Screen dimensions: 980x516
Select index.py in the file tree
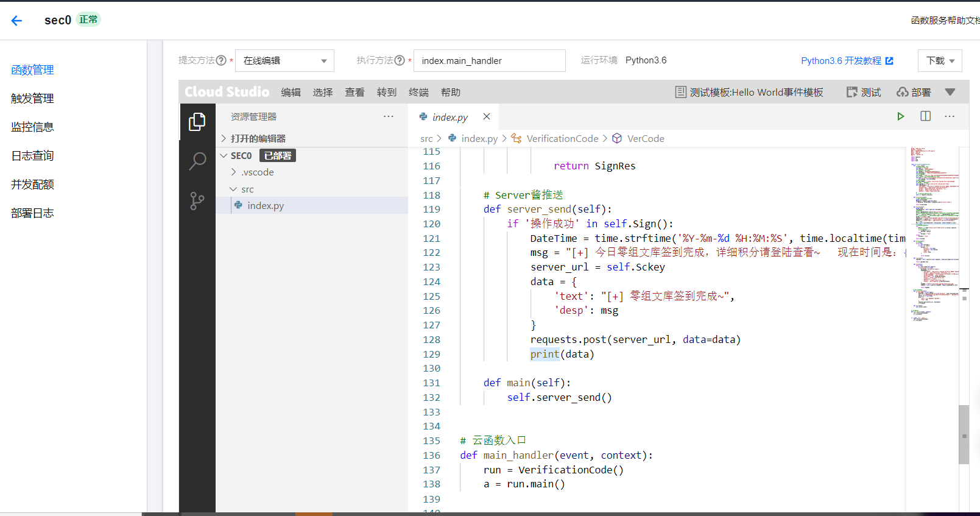click(266, 206)
